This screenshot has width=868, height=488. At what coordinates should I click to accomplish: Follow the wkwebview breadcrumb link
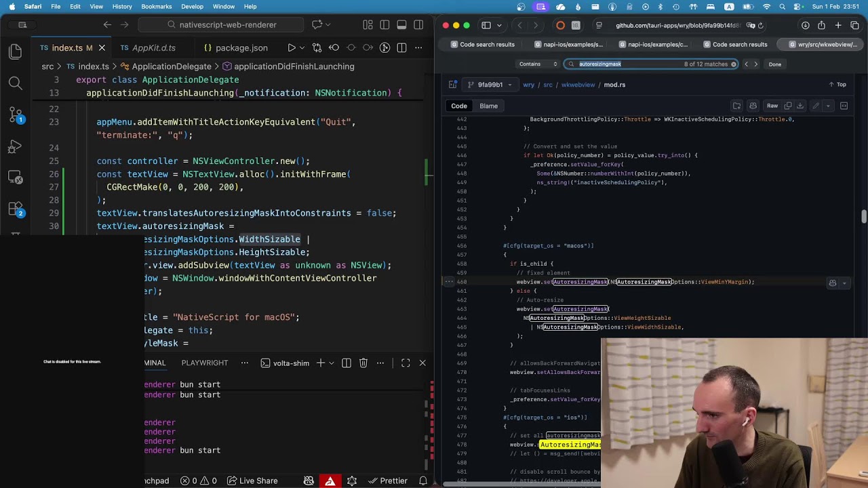point(578,85)
